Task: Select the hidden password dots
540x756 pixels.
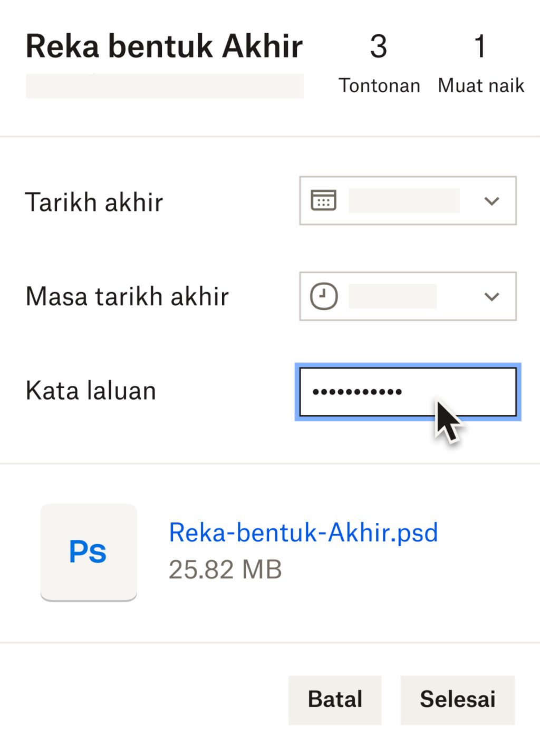Action: (359, 393)
